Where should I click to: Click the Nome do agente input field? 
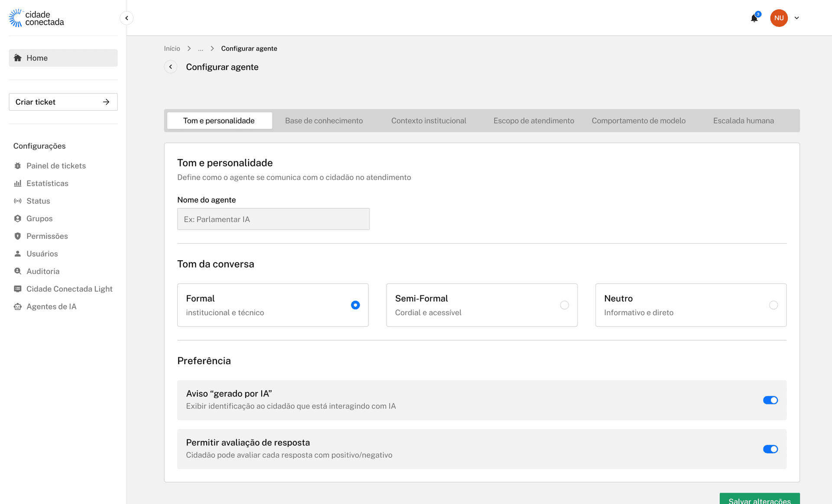[x=273, y=219]
